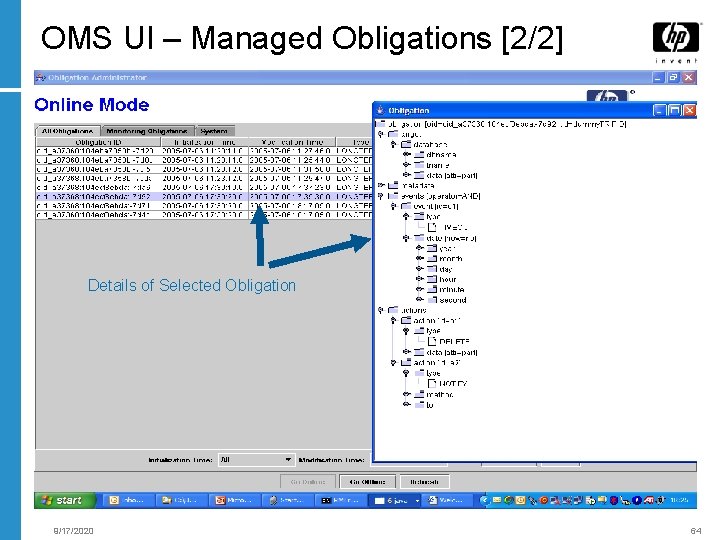Select data [attr=part] under database
Image resolution: width=720 pixels, height=540 pixels.
pyautogui.click(x=452, y=175)
